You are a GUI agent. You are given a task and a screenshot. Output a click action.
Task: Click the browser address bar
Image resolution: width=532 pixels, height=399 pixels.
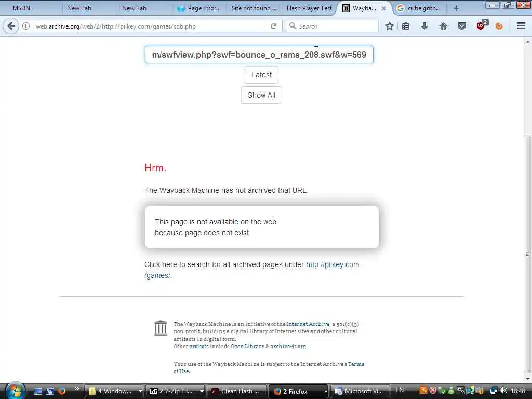(x=149, y=26)
